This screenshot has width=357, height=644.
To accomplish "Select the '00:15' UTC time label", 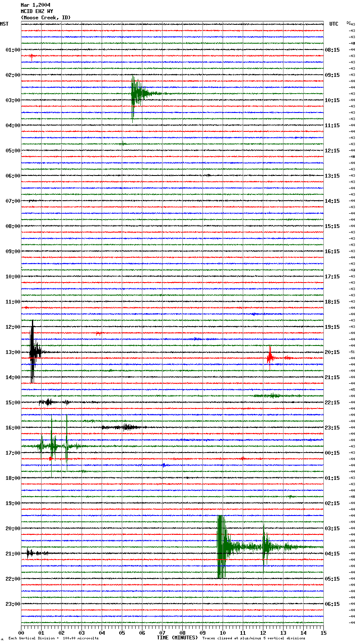I will point(332,453).
